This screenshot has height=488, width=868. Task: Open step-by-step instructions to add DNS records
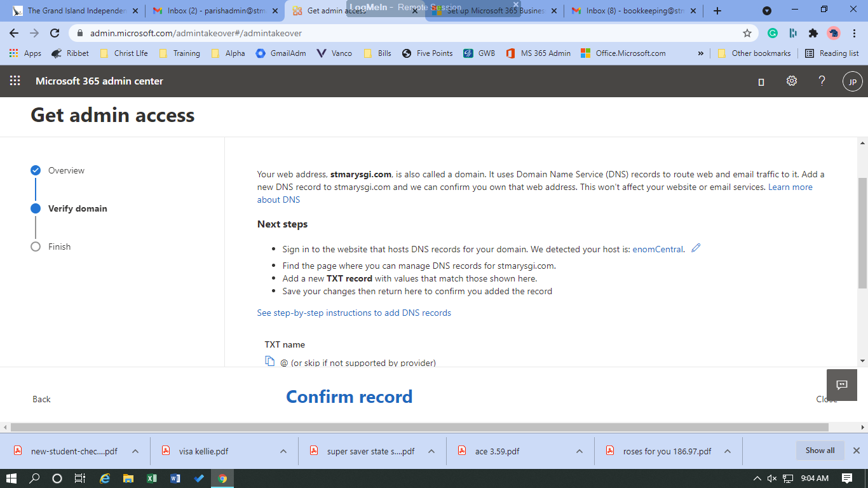click(354, 313)
